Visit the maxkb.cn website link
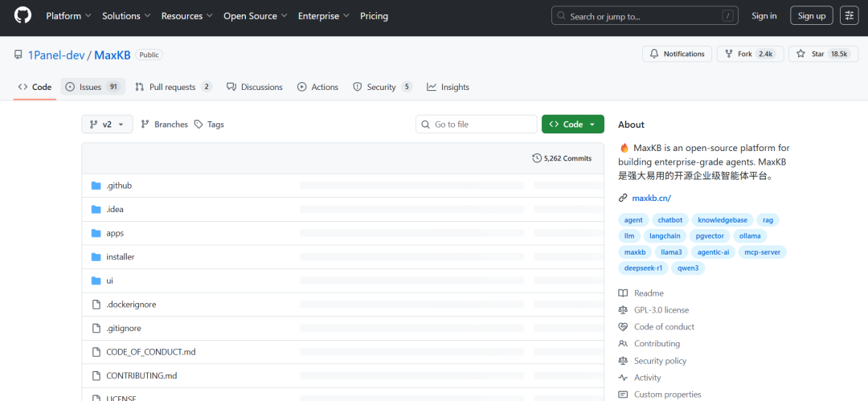The width and height of the screenshot is (868, 401). click(x=652, y=198)
